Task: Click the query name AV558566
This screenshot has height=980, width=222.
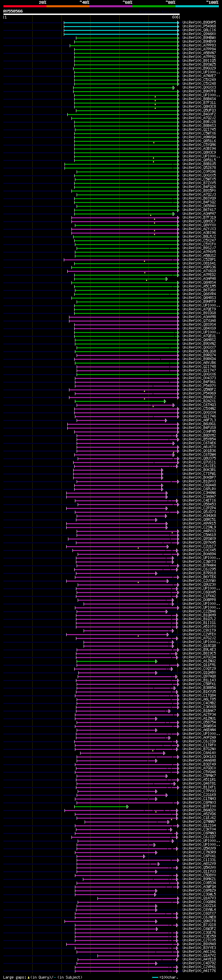Action: coord(13,11)
